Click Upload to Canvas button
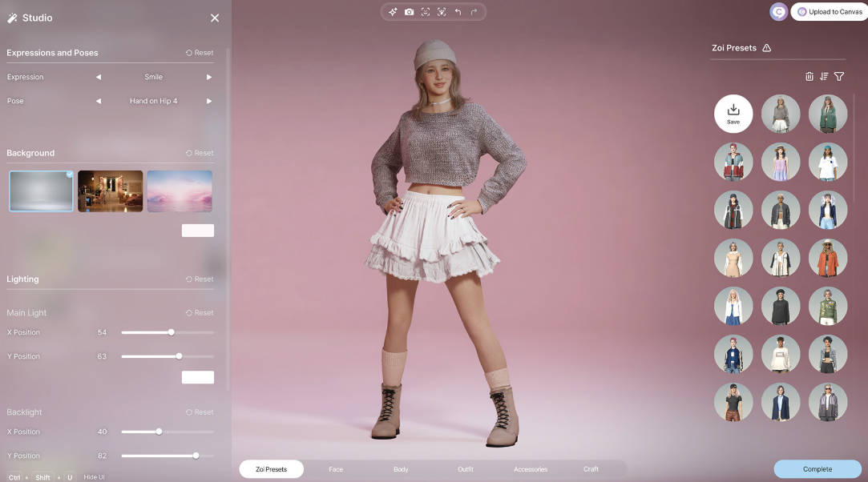This screenshot has height=482, width=868. [829, 12]
